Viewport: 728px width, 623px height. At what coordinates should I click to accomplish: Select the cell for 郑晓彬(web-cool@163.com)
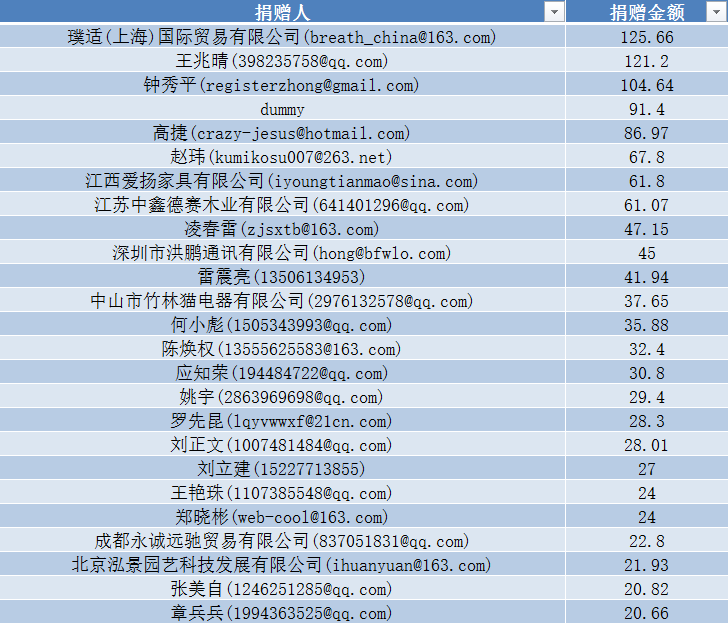point(282,517)
